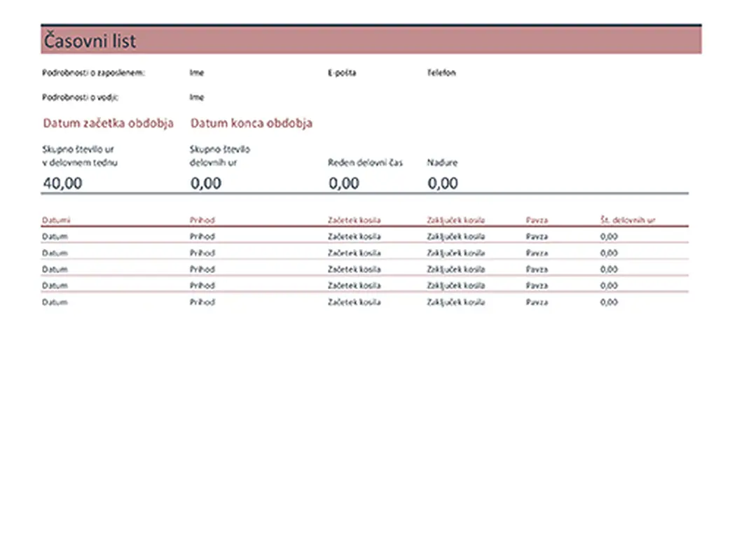This screenshot has height=560, width=730.
Task: Select the "Št. delovnih ur" column header
Action: (627, 220)
